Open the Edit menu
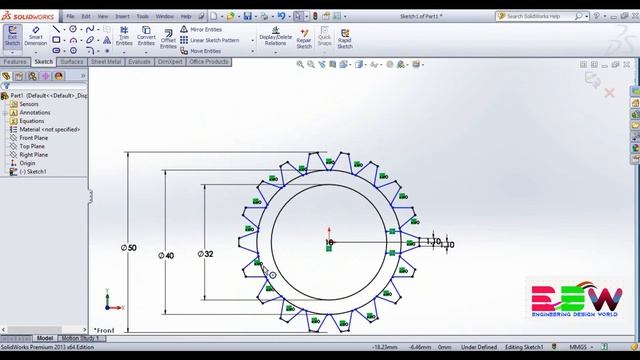The height and width of the screenshot is (360, 640). (86, 16)
